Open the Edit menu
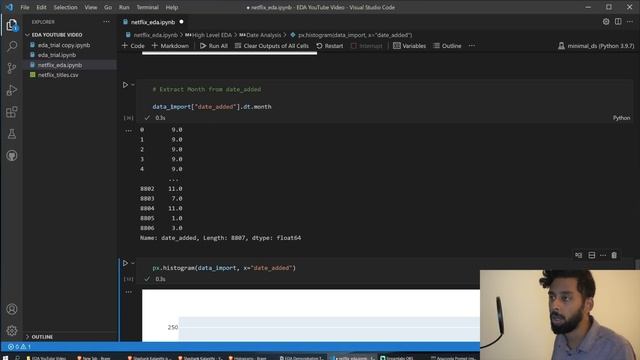 click(41, 7)
